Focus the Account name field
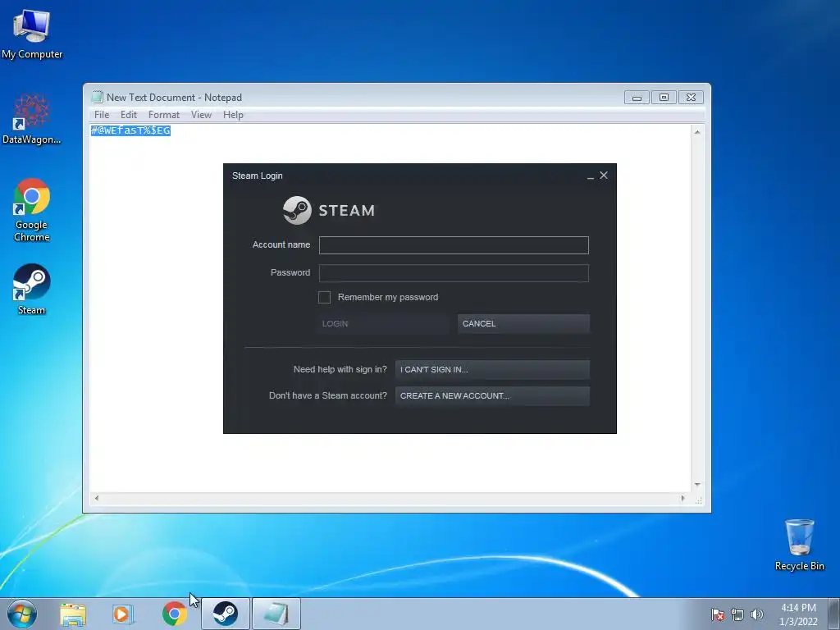 pyautogui.click(x=454, y=245)
